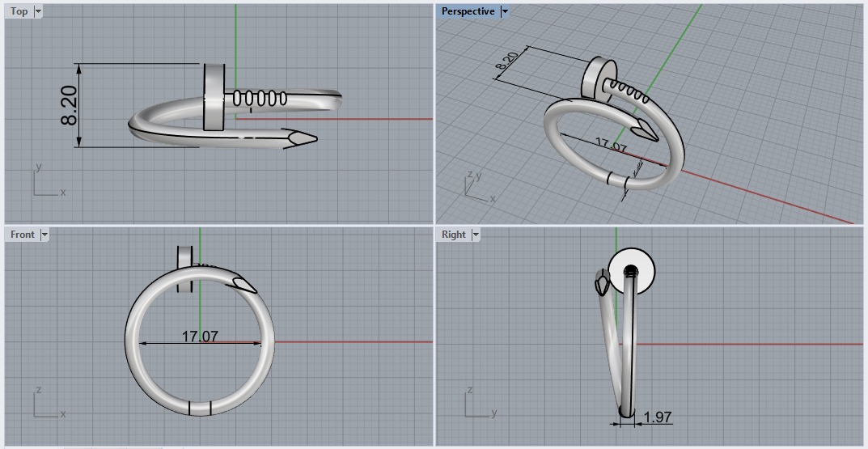
Task: Activate the Right viewport title
Action: point(453,235)
